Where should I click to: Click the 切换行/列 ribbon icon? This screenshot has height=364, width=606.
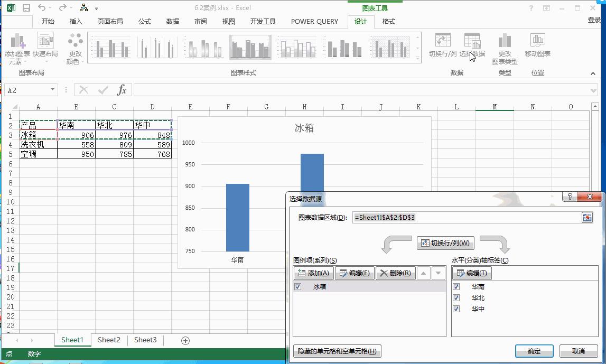[442, 46]
